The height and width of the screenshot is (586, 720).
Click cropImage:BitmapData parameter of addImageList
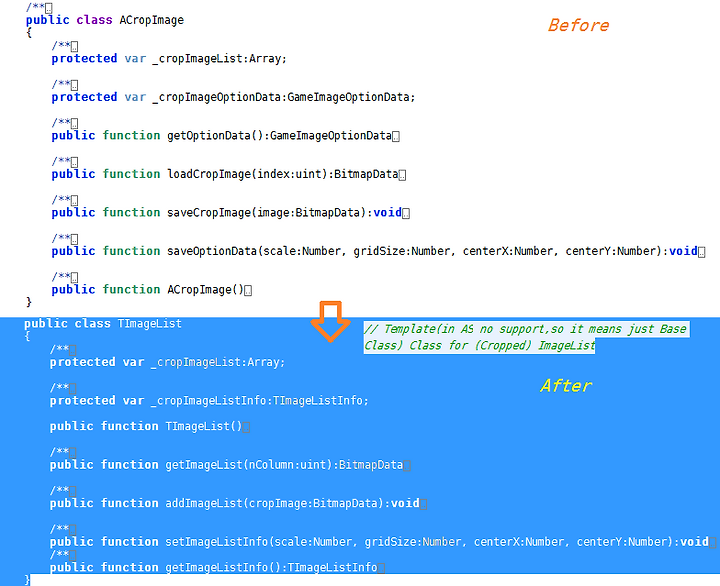313,504
